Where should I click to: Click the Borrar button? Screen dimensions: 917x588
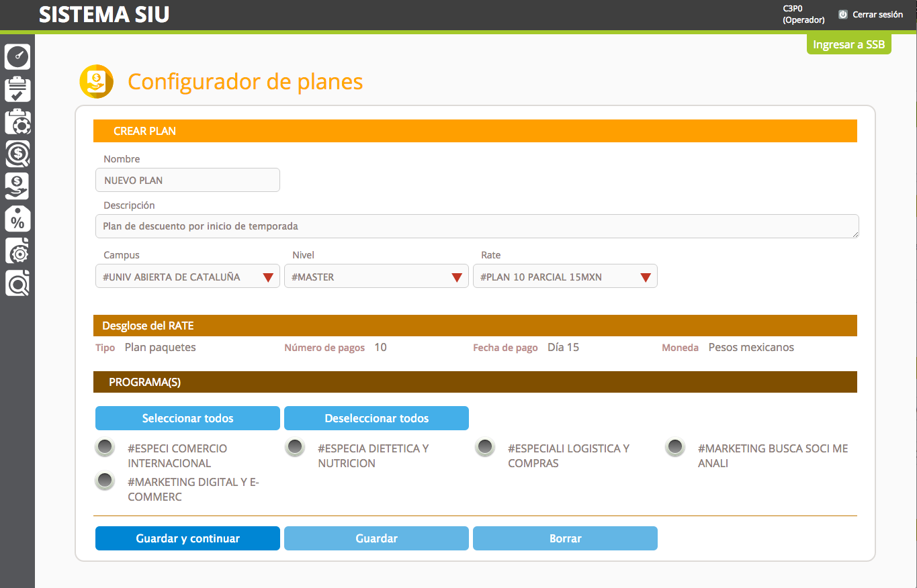565,538
